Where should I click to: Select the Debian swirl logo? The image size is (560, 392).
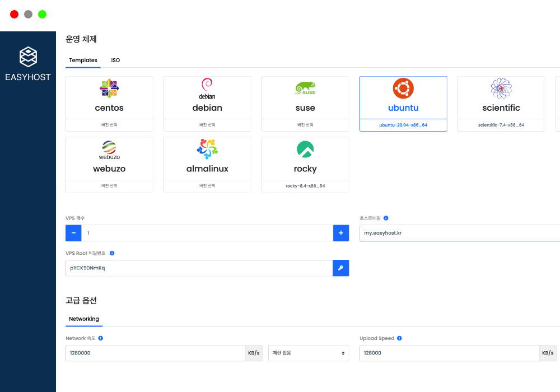click(207, 89)
